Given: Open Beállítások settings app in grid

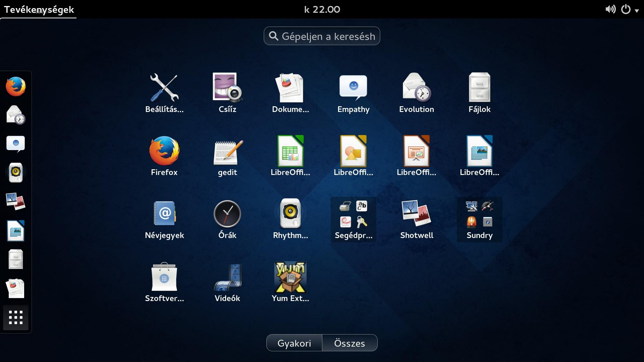Looking at the screenshot, I should 164,93.
